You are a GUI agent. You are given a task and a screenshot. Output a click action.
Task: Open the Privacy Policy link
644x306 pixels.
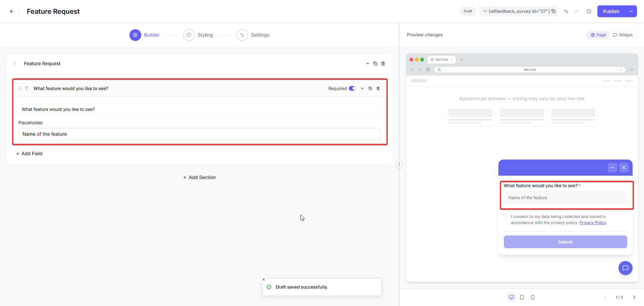(593, 223)
